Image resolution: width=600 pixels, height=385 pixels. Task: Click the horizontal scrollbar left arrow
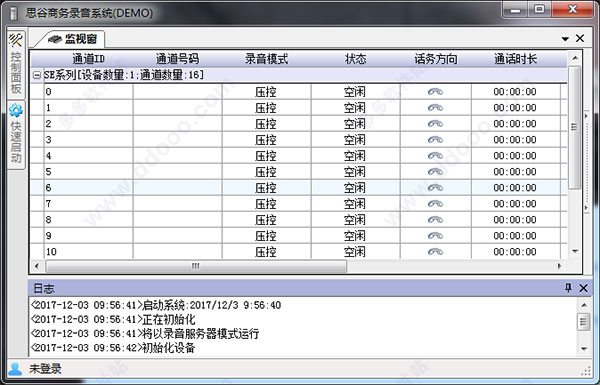37,266
